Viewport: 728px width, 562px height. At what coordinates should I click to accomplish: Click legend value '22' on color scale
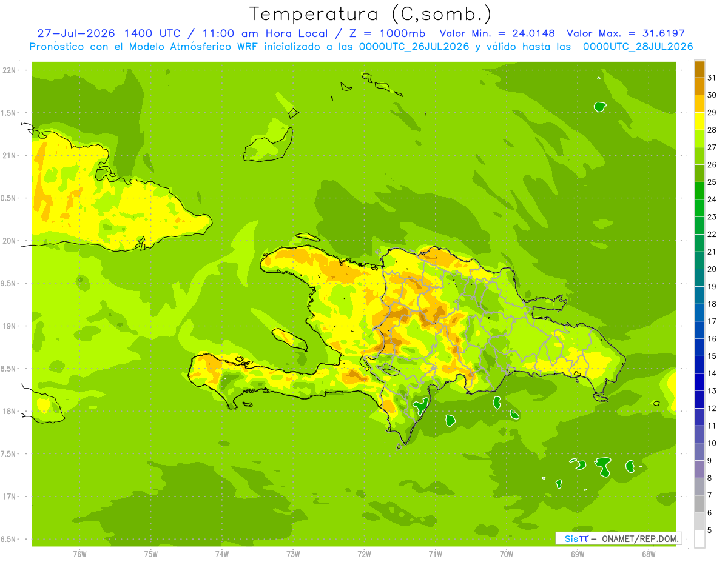pos(712,235)
